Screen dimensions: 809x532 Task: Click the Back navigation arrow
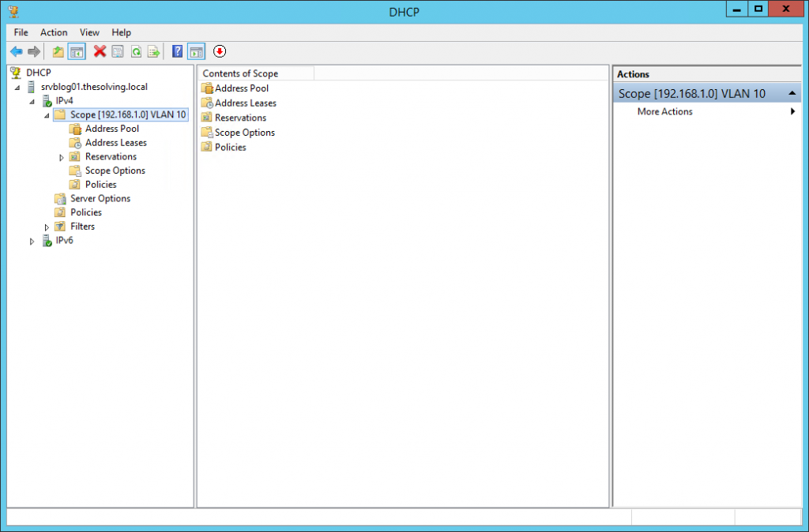pos(17,51)
